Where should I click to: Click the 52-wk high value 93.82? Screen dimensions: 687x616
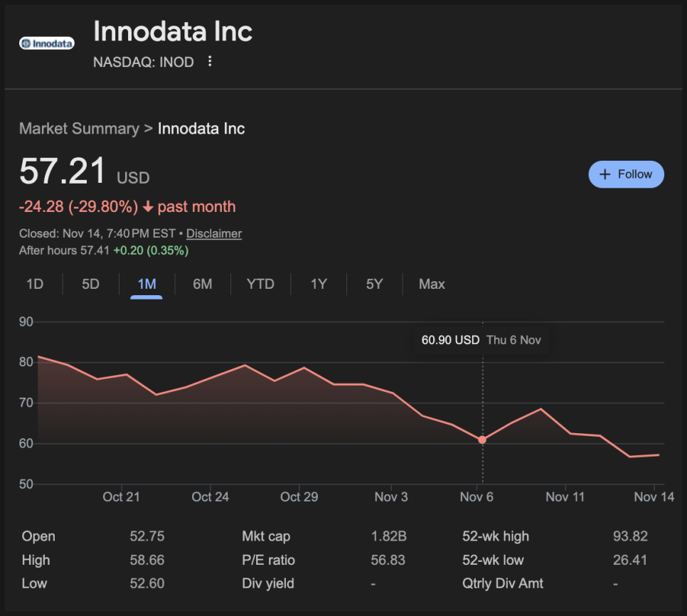[x=630, y=536]
